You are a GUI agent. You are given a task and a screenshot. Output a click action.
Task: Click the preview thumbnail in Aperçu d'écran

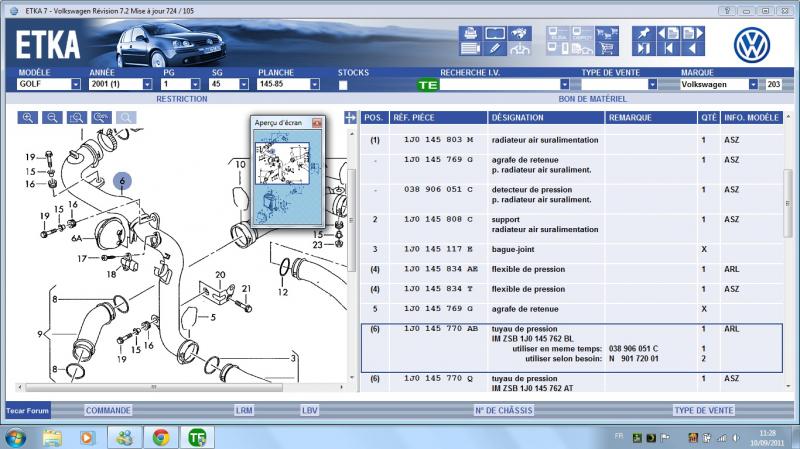(x=288, y=179)
